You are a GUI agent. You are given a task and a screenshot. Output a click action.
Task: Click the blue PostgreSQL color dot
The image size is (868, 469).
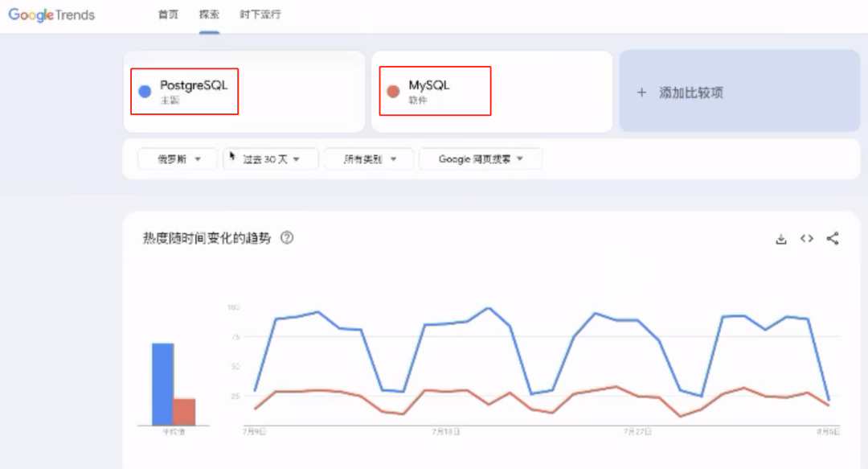145,92
